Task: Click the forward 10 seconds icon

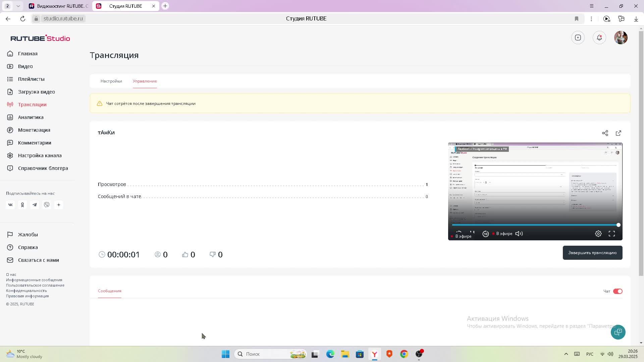Action: pos(485,234)
